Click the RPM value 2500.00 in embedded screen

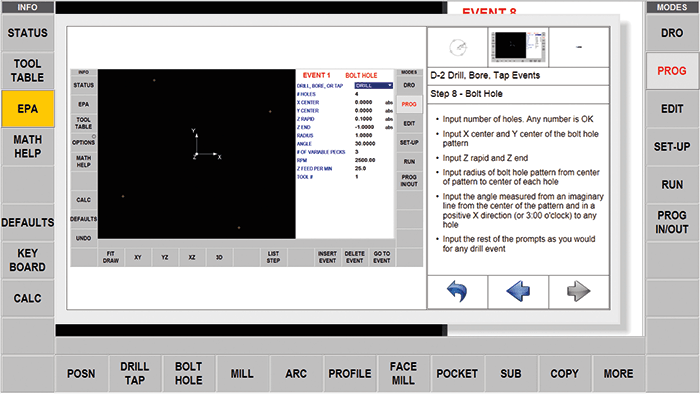click(x=365, y=160)
